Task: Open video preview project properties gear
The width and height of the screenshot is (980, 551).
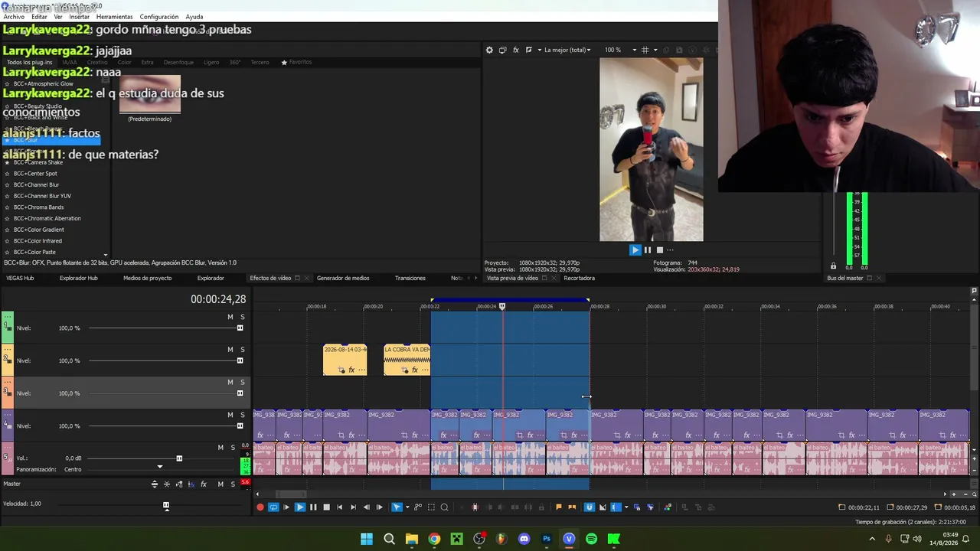Action: (x=489, y=50)
